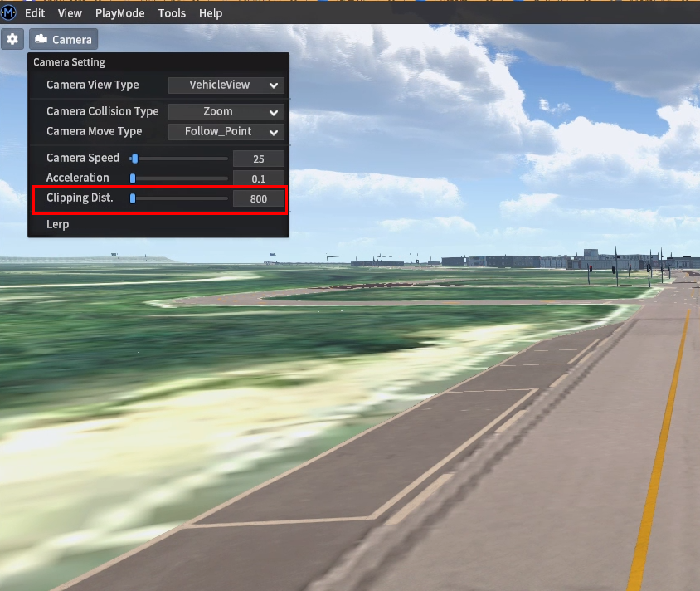
Task: Click the Camera Speed label
Action: 83,158
